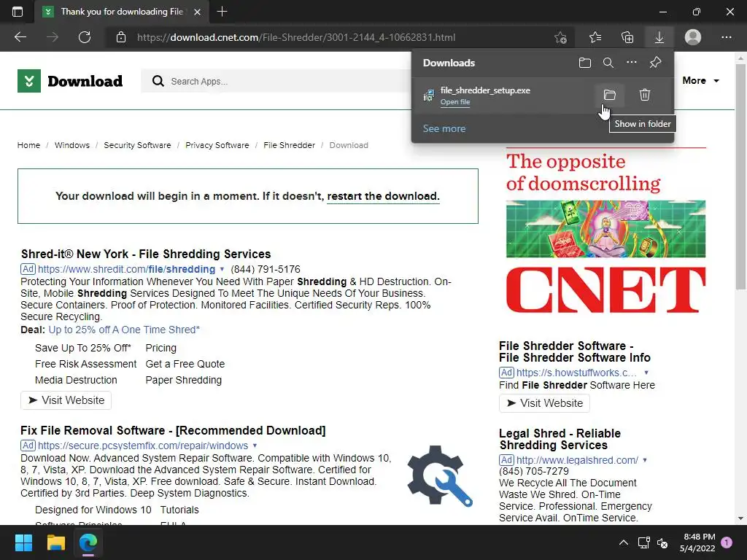The height and width of the screenshot is (560, 747).
Task: Click the Security Software breadcrumb
Action: pos(137,145)
